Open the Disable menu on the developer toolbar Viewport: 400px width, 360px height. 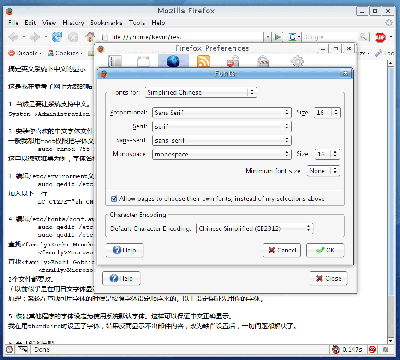point(25,53)
